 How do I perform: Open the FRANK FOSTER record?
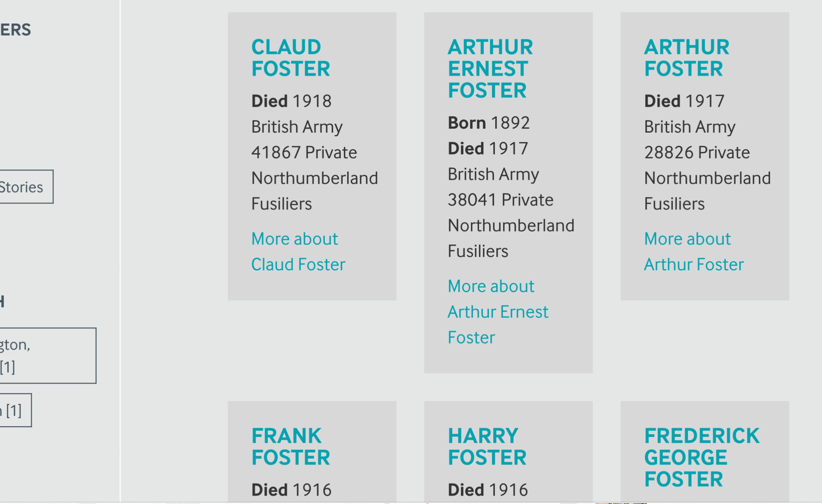(x=291, y=447)
